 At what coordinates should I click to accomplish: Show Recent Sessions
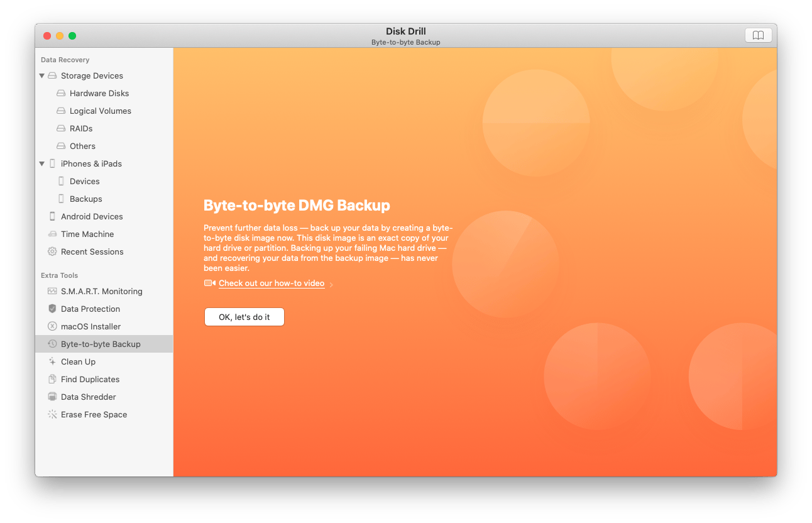point(104,251)
